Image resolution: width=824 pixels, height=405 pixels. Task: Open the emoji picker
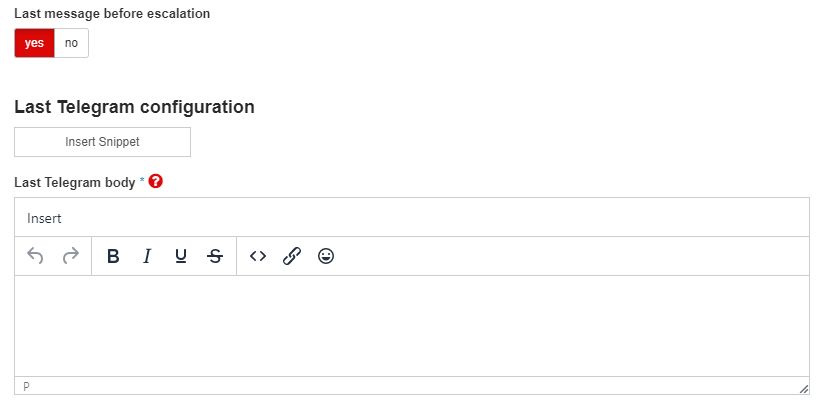tap(326, 256)
